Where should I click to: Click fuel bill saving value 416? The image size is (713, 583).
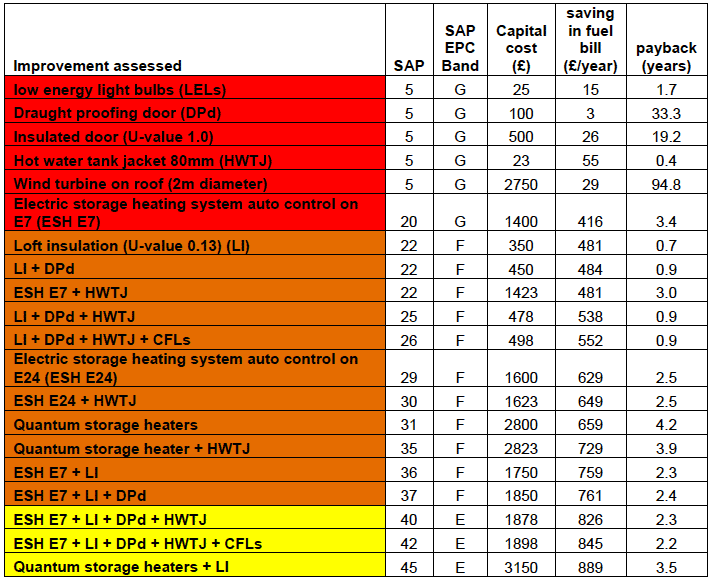click(x=590, y=222)
